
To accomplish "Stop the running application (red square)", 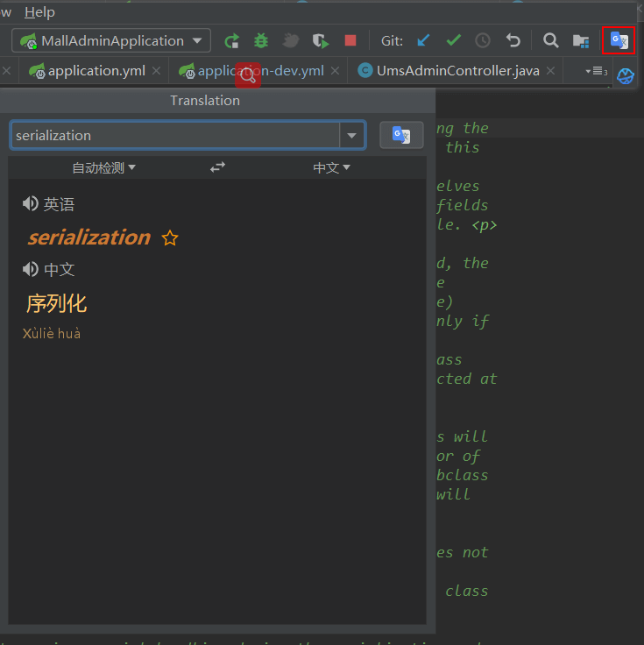I will [x=350, y=40].
